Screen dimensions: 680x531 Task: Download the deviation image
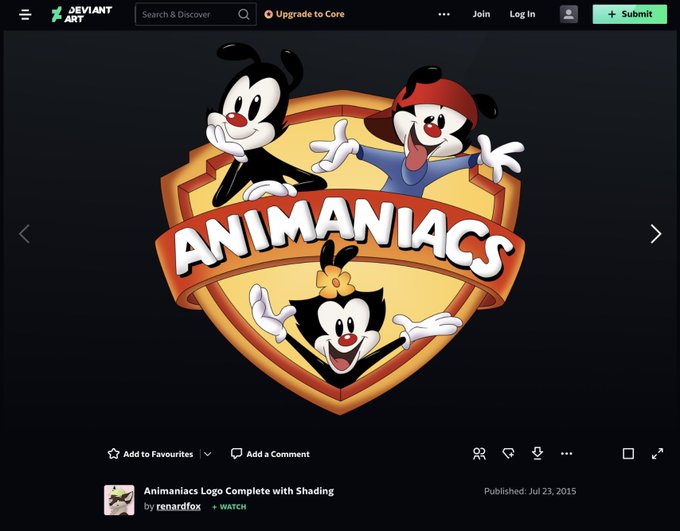537,453
